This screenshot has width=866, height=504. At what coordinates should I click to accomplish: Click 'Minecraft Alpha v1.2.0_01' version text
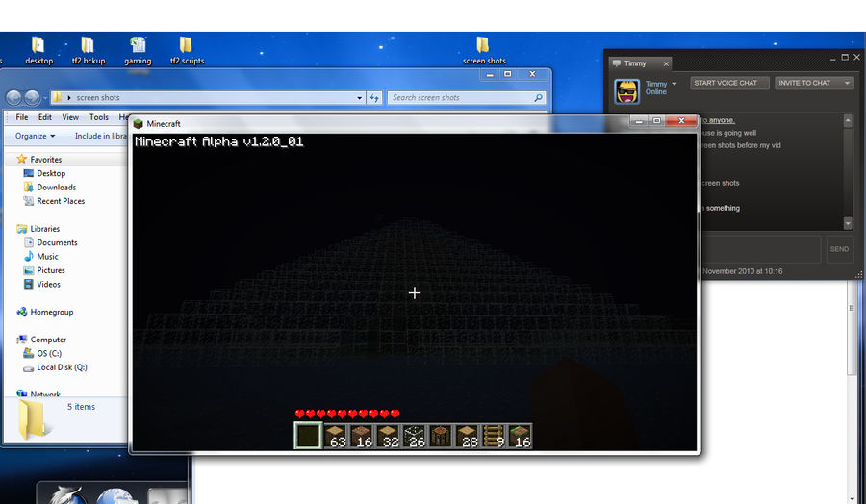pyautogui.click(x=219, y=142)
